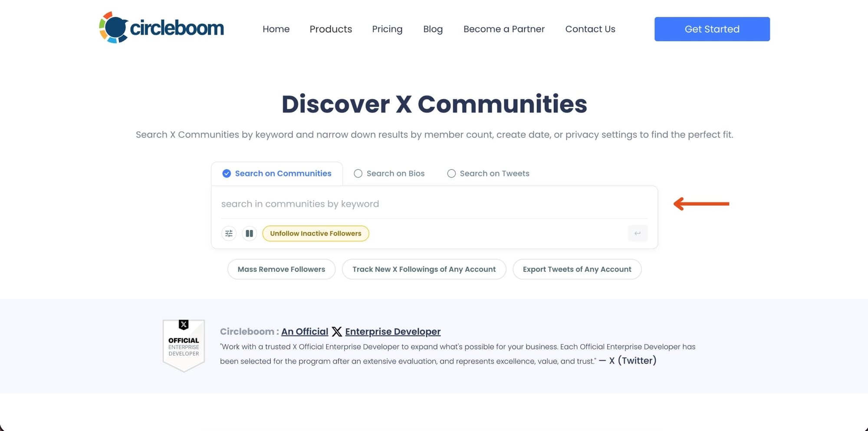The height and width of the screenshot is (431, 868).
Task: Select the Search on Communities option
Action: 277,173
